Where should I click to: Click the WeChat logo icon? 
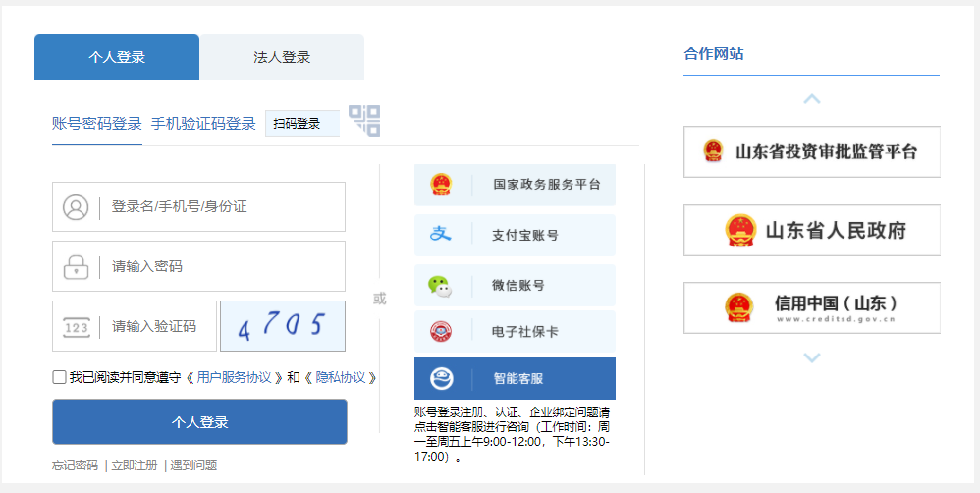pyautogui.click(x=441, y=286)
